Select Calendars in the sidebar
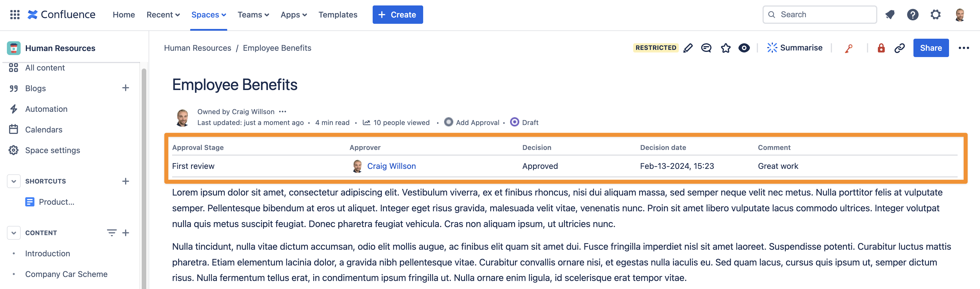Viewport: 980px width, 289px height. (44, 130)
